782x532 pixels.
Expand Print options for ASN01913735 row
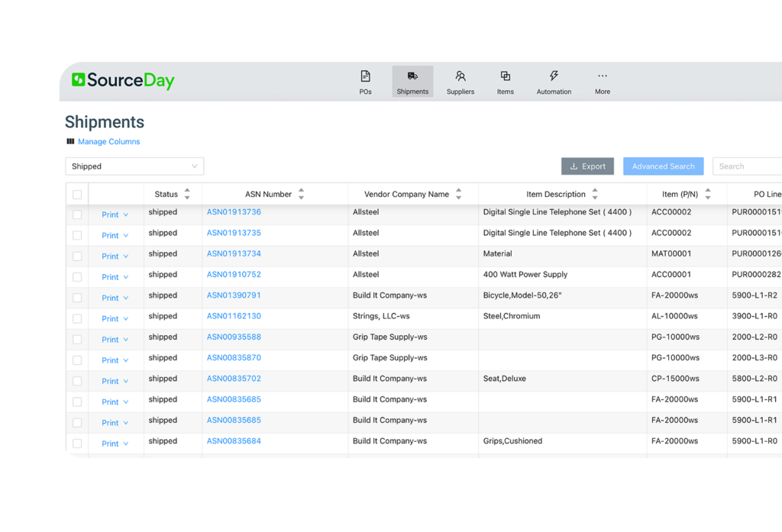[x=115, y=236]
